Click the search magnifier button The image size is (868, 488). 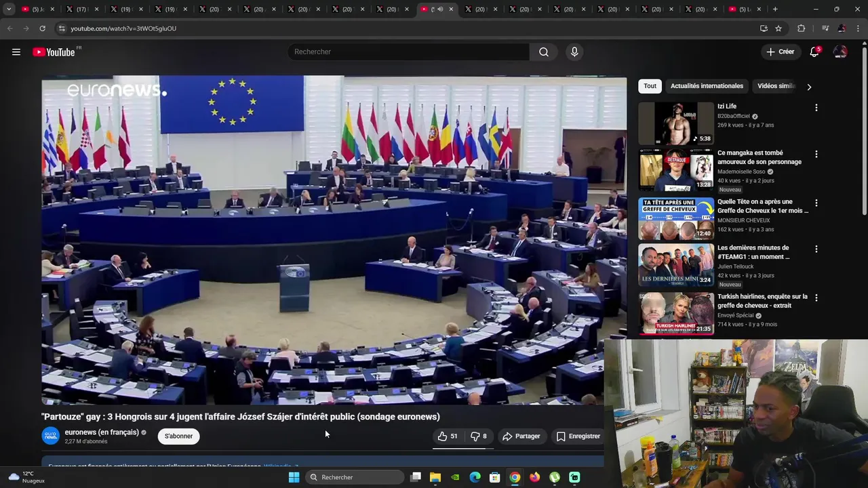click(544, 52)
